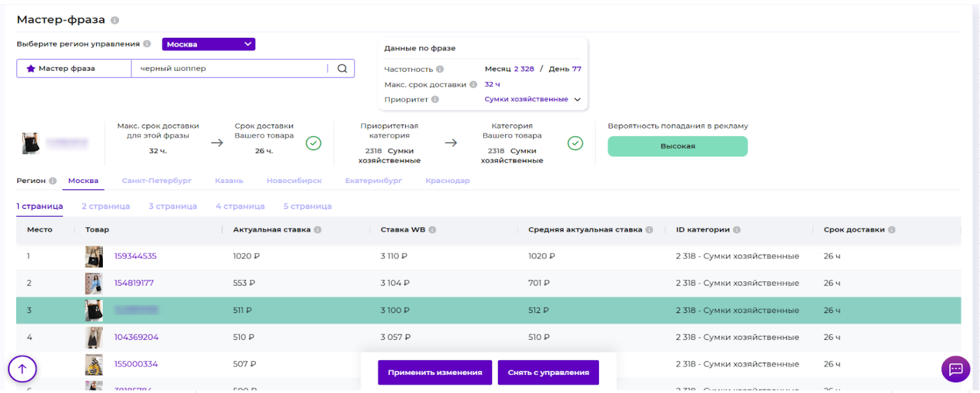Viewport: 980px width, 393px height.
Task: Expand the Сумки хозяйственные priority dropdown
Action: 576,100
